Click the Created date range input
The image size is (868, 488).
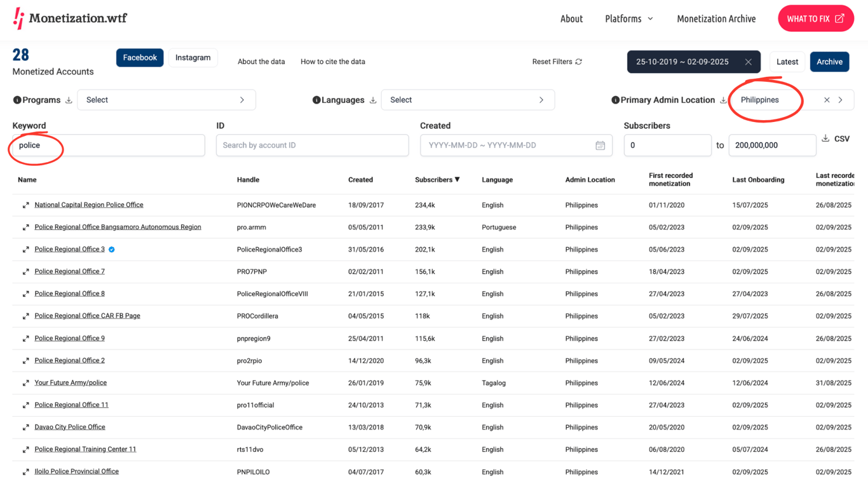pos(516,146)
